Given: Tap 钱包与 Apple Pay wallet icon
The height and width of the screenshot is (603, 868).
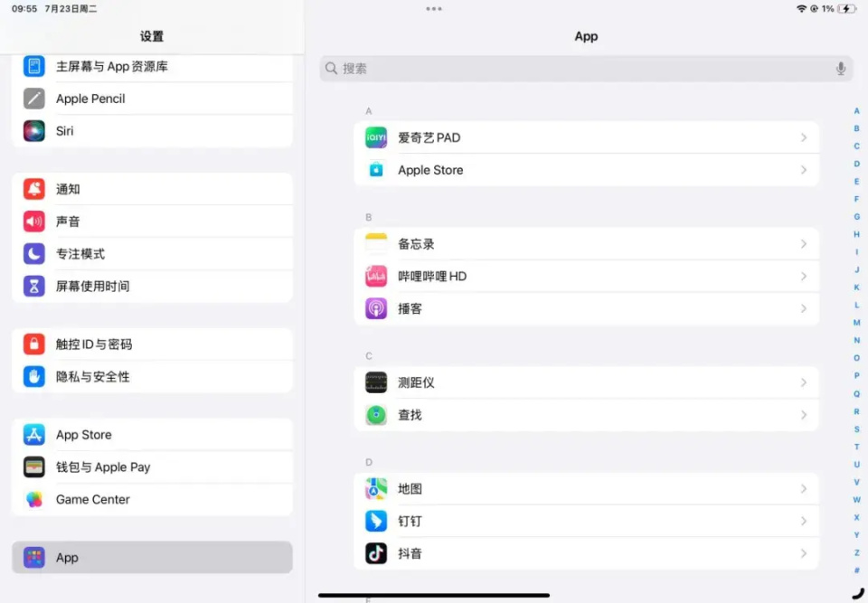Looking at the screenshot, I should point(33,467).
